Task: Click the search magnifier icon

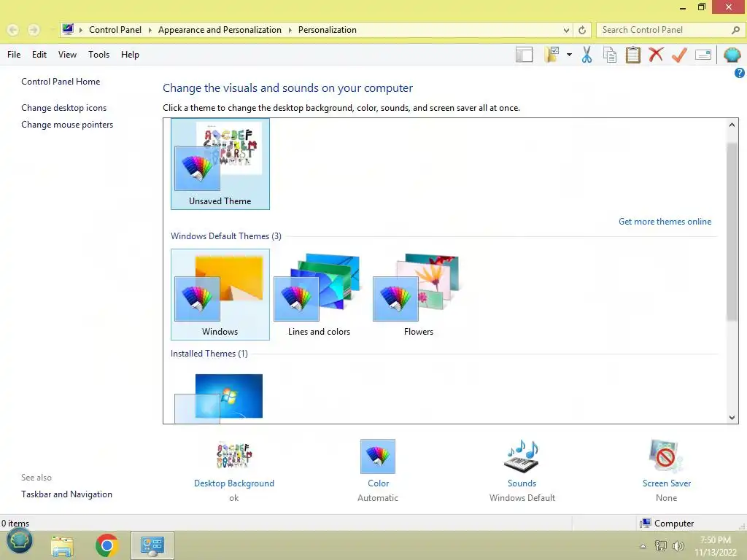Action: tap(735, 30)
